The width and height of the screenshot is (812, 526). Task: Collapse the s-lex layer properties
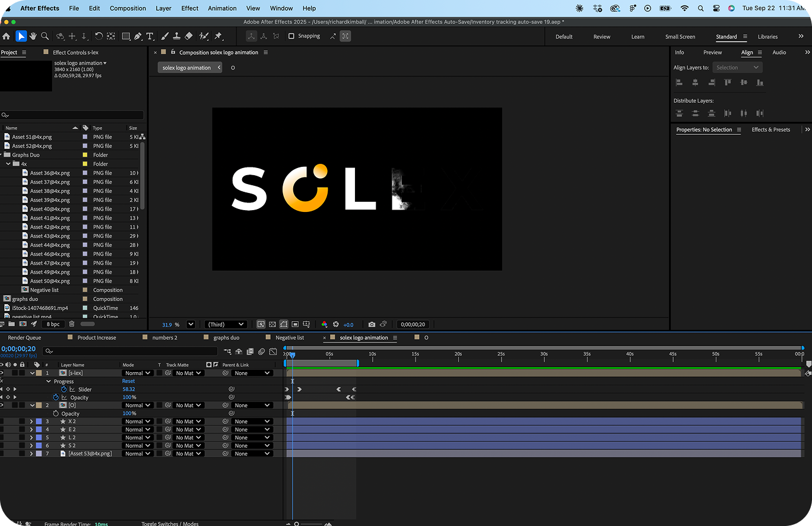[x=33, y=373]
